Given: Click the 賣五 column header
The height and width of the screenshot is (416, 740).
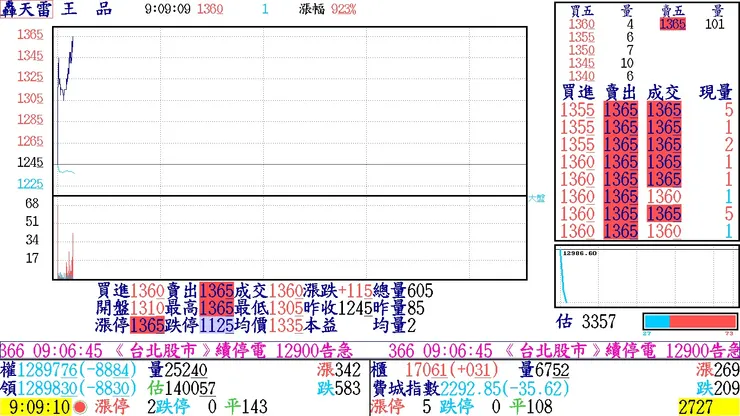Looking at the screenshot, I should pyautogui.click(x=673, y=10).
